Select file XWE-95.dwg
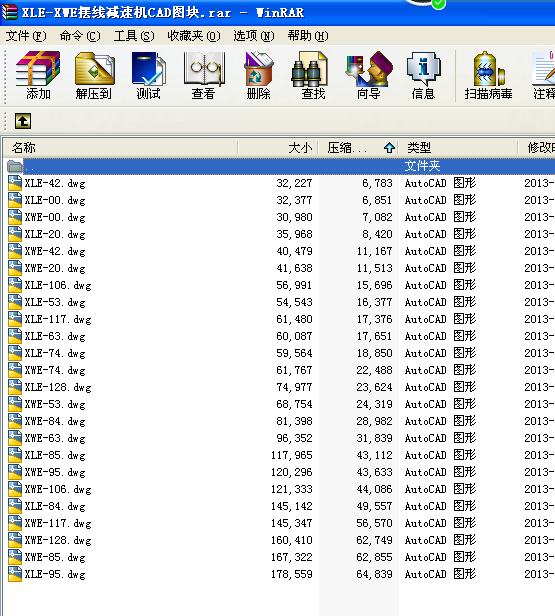The height and width of the screenshot is (616, 555). [x=55, y=473]
